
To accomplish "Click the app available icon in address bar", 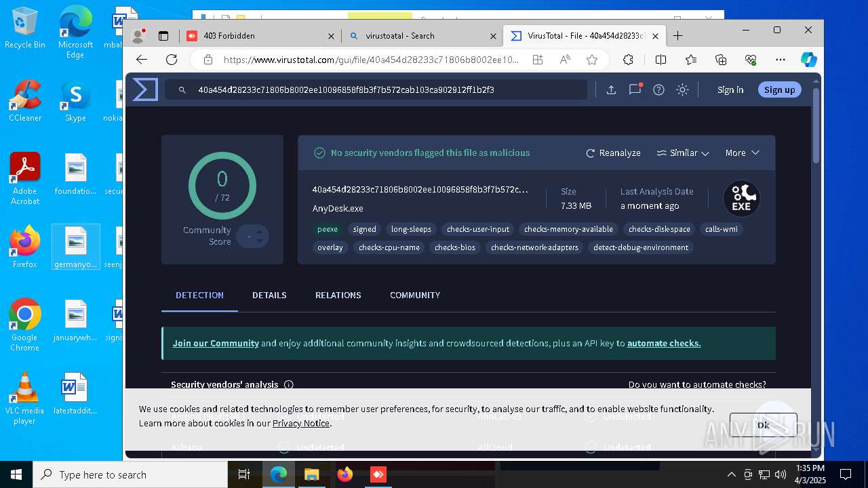I will click(538, 60).
